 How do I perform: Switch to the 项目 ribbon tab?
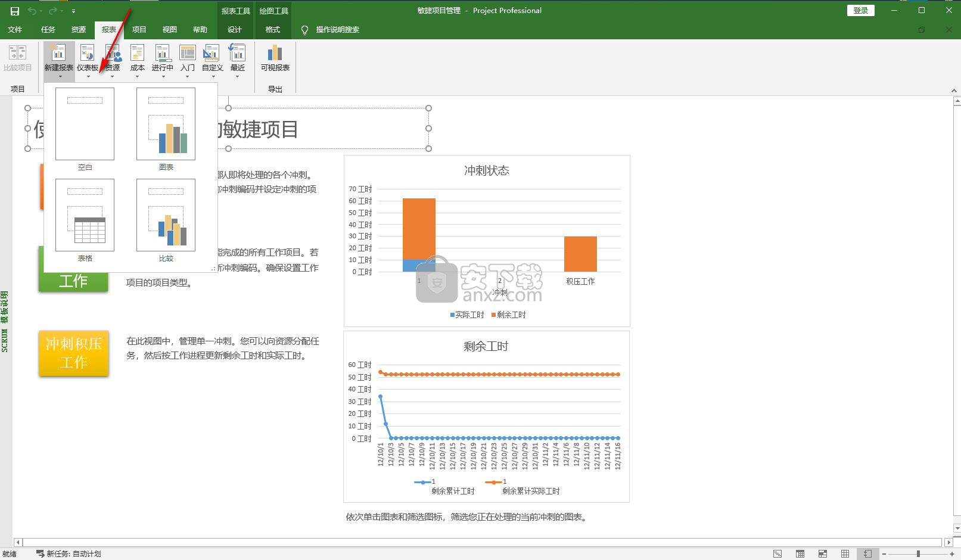click(x=139, y=30)
